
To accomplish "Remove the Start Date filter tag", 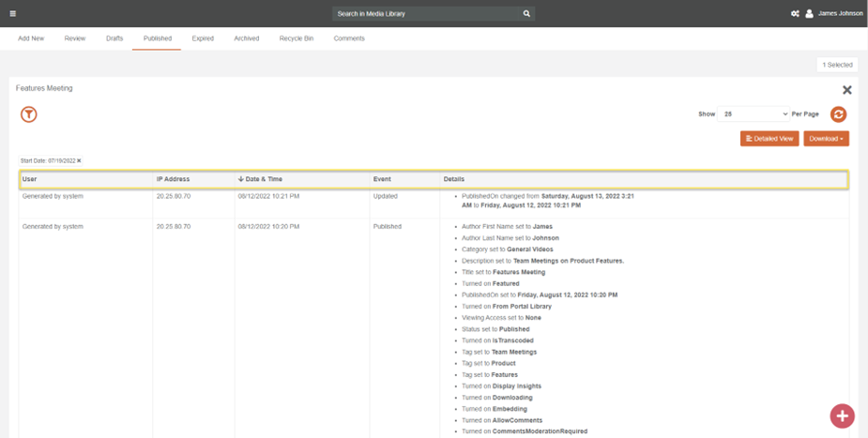I will (79, 161).
